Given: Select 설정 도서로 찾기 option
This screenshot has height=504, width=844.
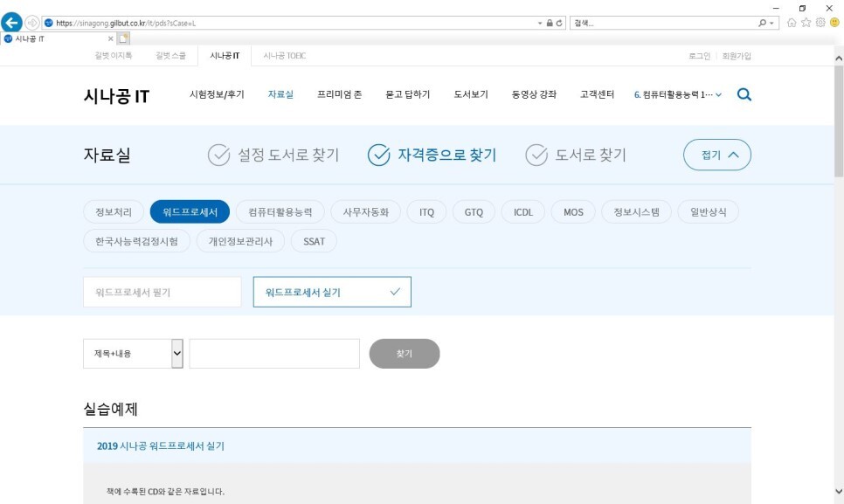Looking at the screenshot, I should pyautogui.click(x=273, y=155).
